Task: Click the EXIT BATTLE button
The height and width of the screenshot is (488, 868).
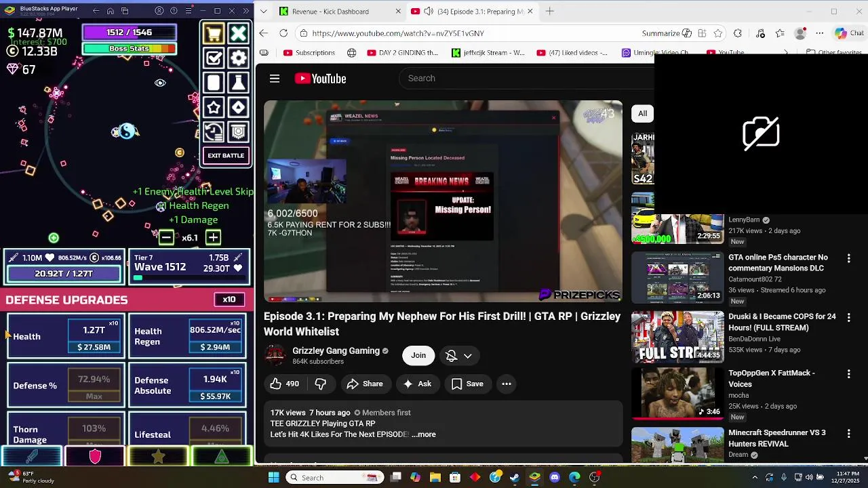Action: tap(226, 156)
